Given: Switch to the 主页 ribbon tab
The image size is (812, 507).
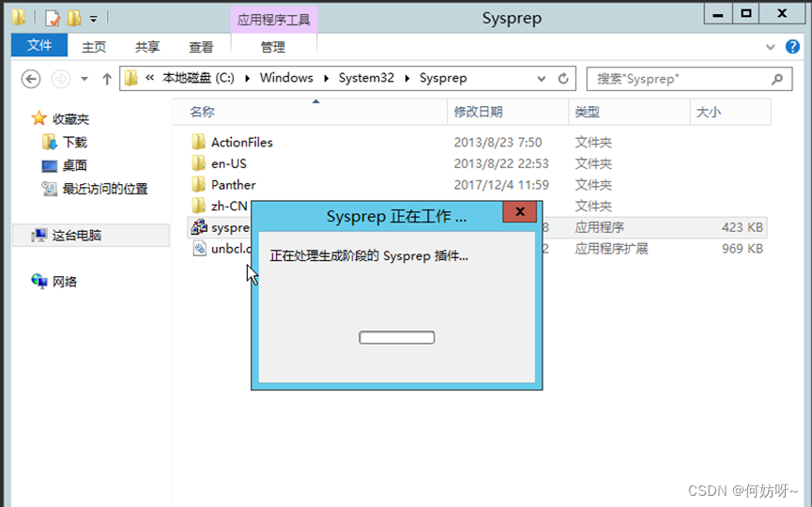Looking at the screenshot, I should coord(94,47).
